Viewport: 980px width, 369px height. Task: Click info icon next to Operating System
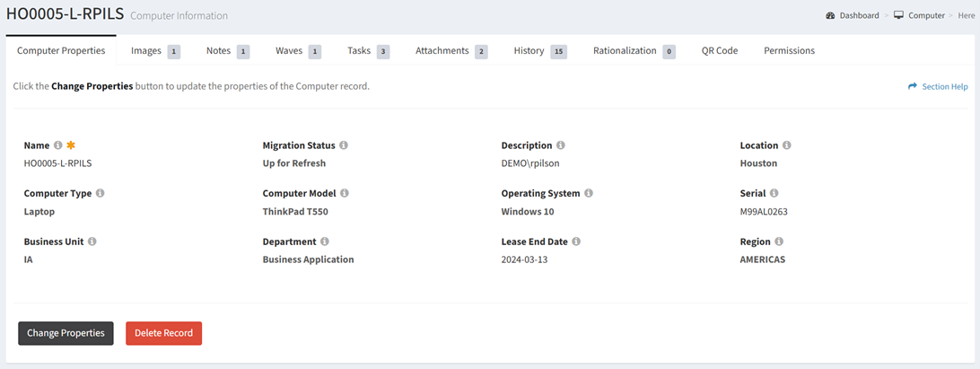point(589,193)
